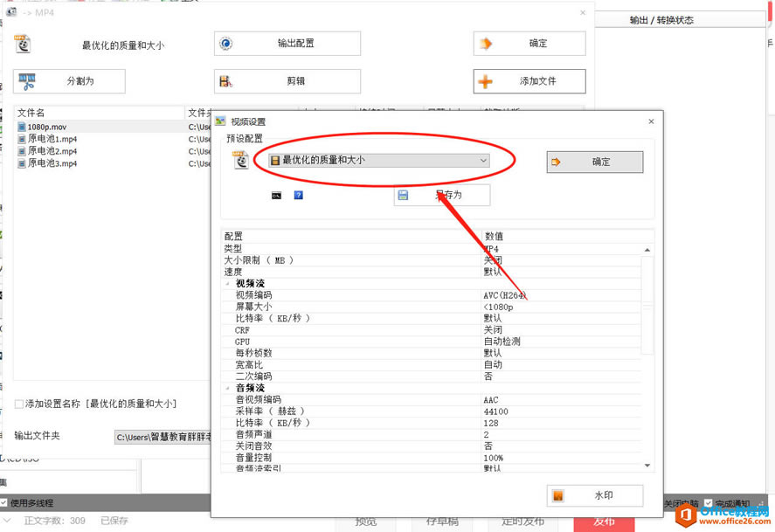Click the output folder path field
This screenshot has height=532, width=775.
point(163,437)
